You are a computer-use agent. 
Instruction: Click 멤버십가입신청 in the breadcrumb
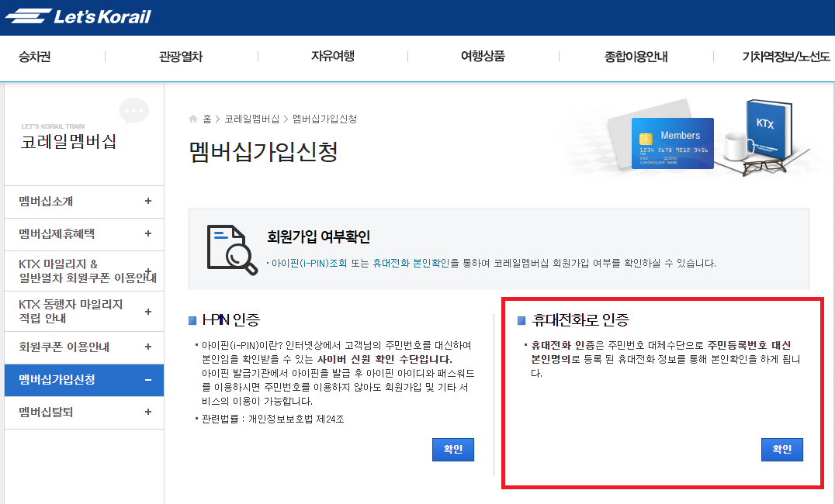coord(325,119)
